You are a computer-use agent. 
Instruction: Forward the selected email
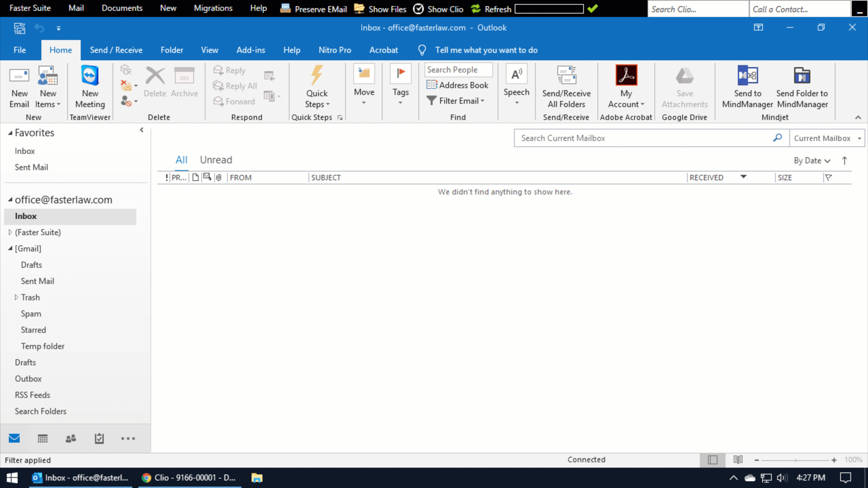tap(234, 101)
